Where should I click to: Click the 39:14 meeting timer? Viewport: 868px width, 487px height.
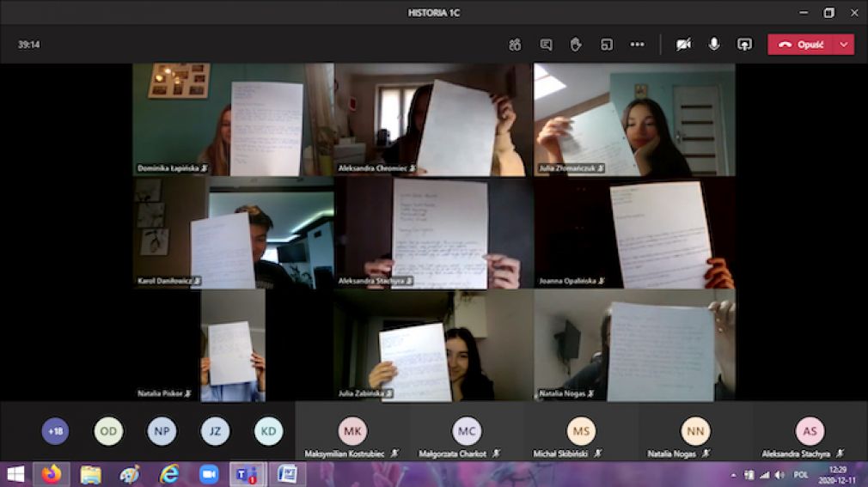point(28,45)
